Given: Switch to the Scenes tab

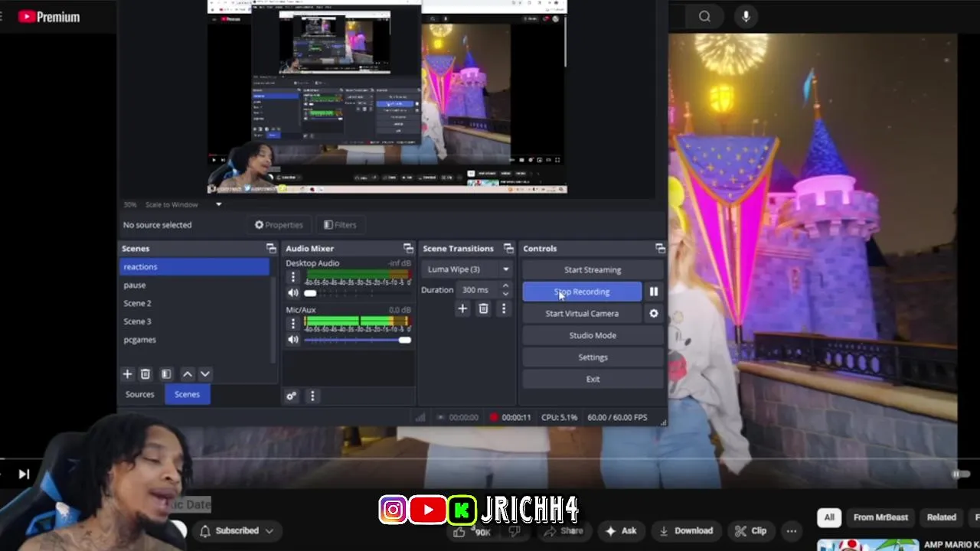Looking at the screenshot, I should [187, 394].
